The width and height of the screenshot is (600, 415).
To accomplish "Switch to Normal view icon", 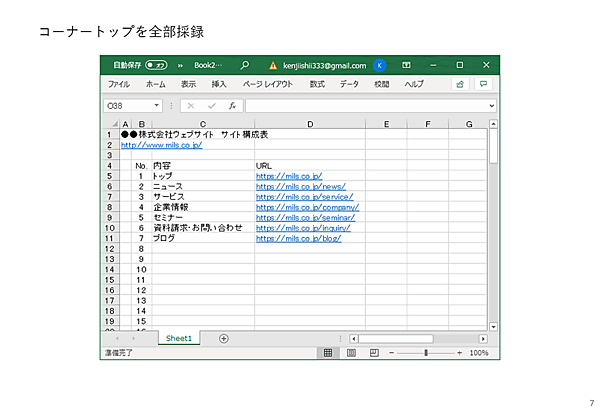I will (x=328, y=353).
